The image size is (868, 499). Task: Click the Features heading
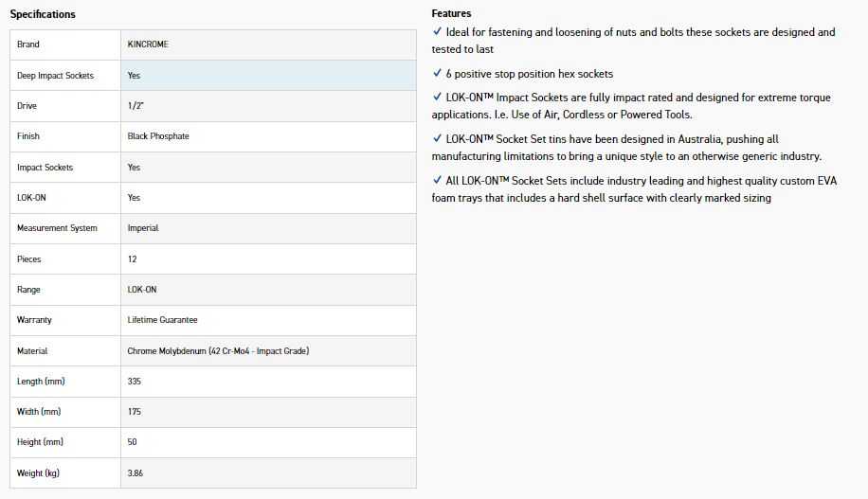(451, 14)
